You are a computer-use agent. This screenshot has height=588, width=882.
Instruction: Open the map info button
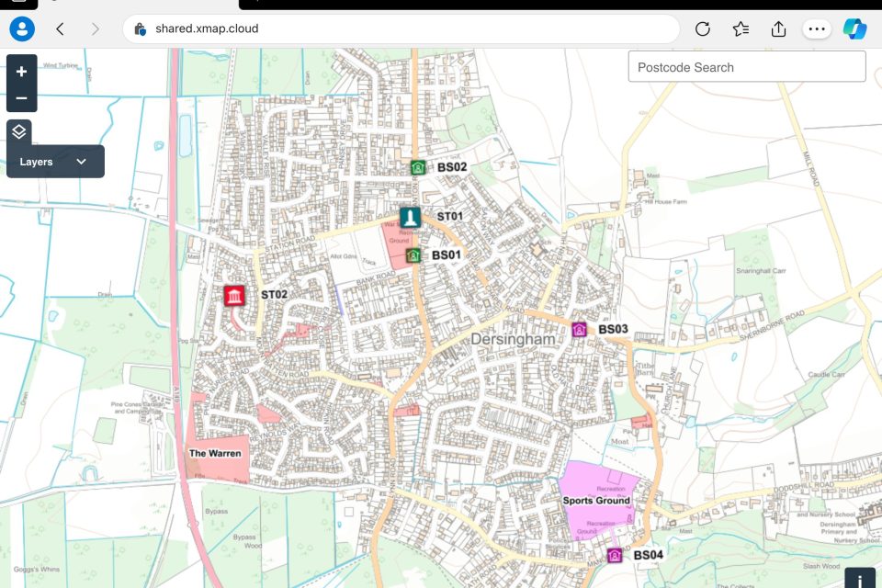[860, 579]
